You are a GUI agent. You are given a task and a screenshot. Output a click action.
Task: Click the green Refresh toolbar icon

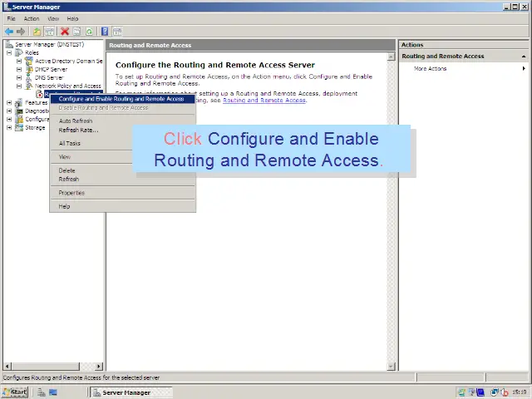[88, 32]
